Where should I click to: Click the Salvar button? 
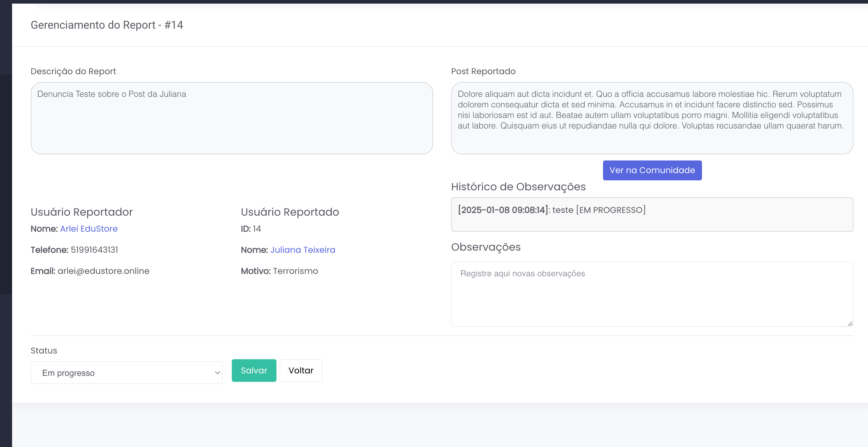(x=254, y=370)
